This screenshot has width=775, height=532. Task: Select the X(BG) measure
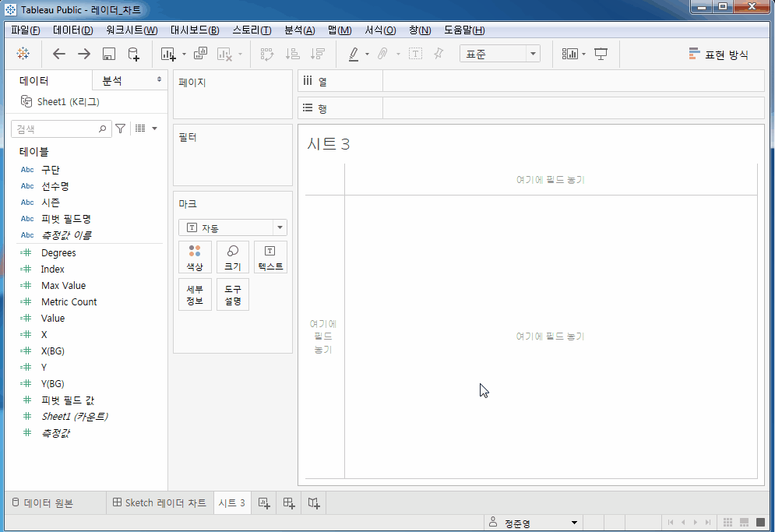52,351
